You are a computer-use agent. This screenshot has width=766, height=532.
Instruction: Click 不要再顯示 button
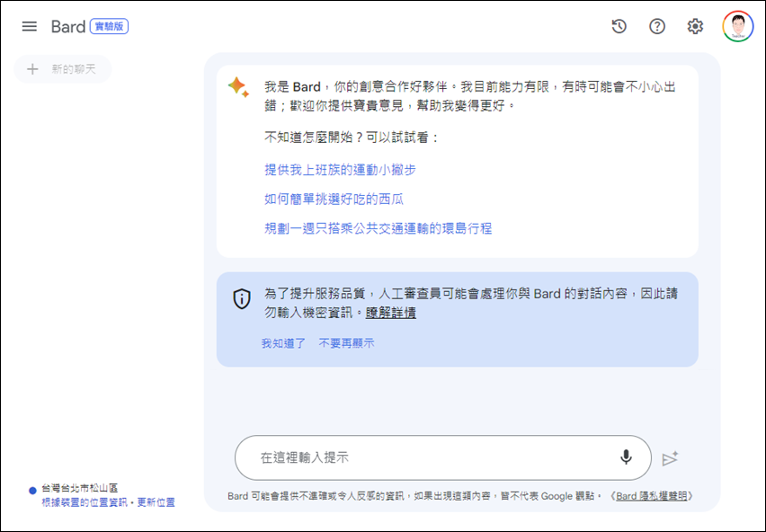pos(346,343)
